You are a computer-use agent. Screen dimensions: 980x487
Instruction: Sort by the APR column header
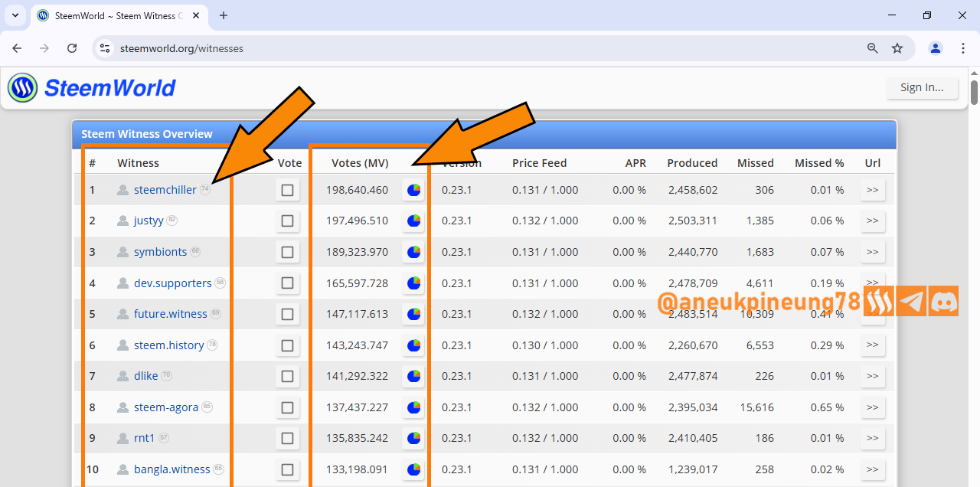click(635, 163)
